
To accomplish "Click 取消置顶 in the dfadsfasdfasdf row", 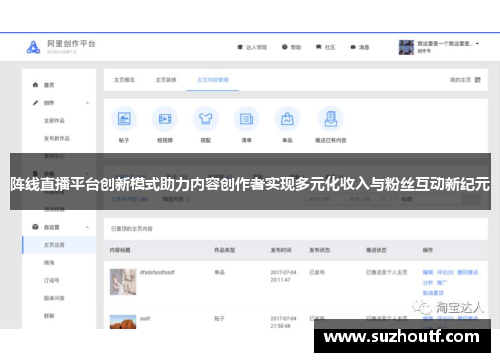I will pyautogui.click(x=433, y=293).
